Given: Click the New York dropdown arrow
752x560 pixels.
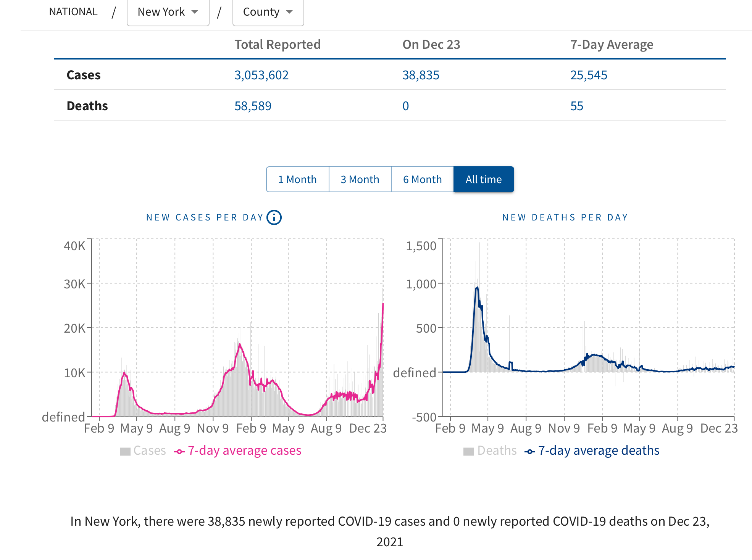Looking at the screenshot, I should click(x=195, y=12).
